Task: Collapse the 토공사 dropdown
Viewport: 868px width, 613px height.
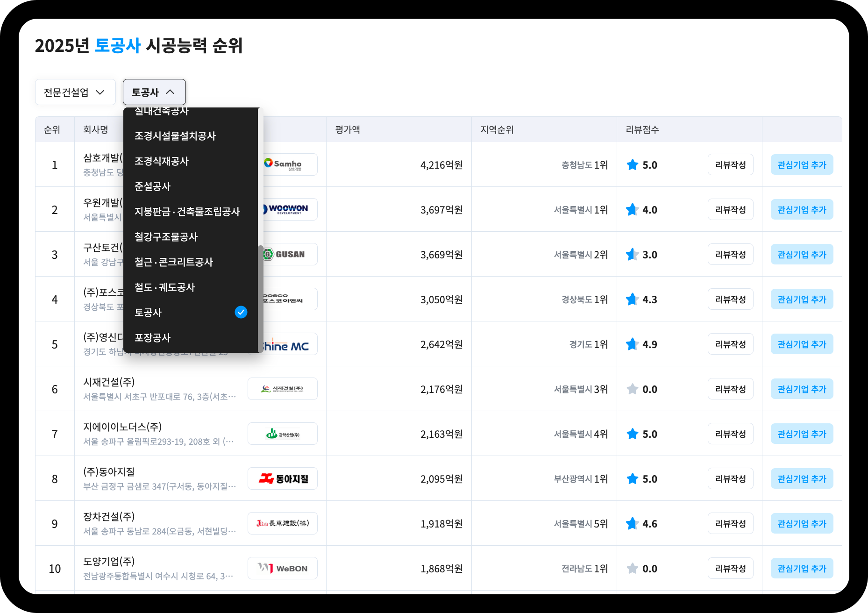Action: pyautogui.click(x=154, y=92)
